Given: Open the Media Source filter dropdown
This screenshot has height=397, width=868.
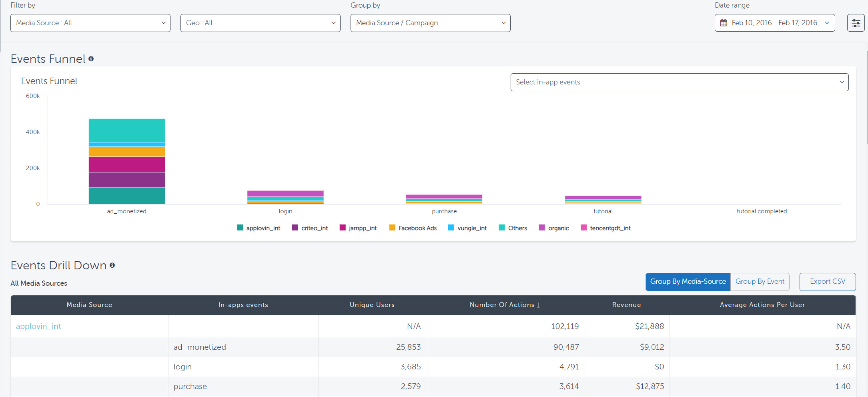Looking at the screenshot, I should point(90,23).
